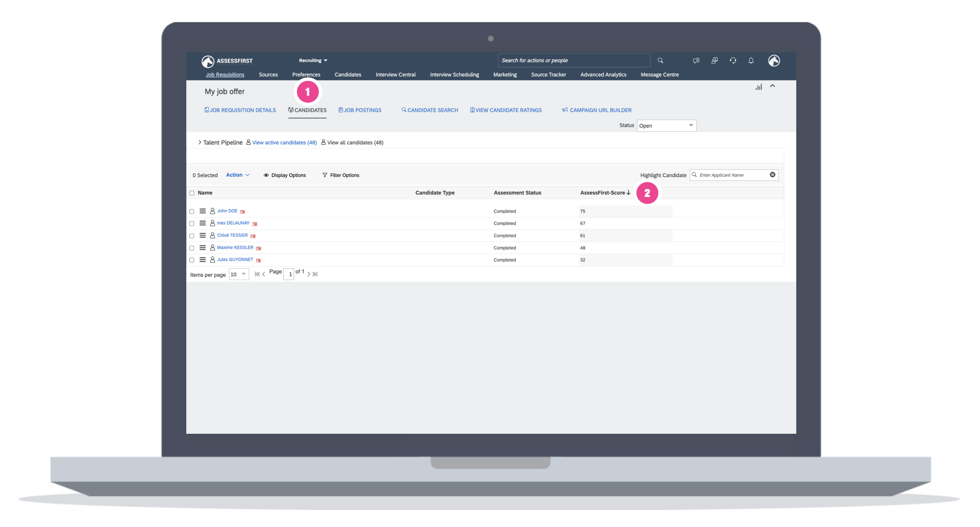Expand the Action dropdown menu
Image resolution: width=980 pixels, height=527 pixels.
tap(237, 175)
